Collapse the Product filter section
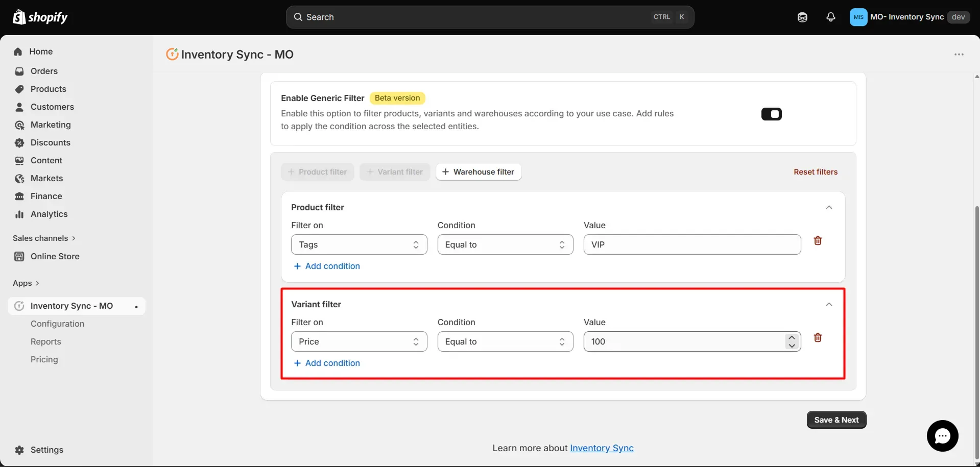The image size is (980, 467). tap(829, 207)
